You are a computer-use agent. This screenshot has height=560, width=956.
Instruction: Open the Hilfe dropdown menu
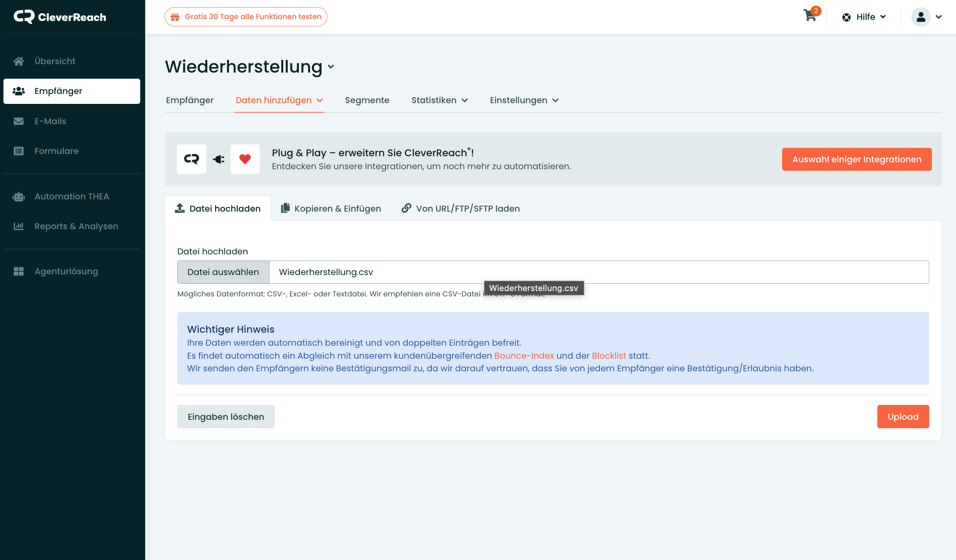pos(864,17)
